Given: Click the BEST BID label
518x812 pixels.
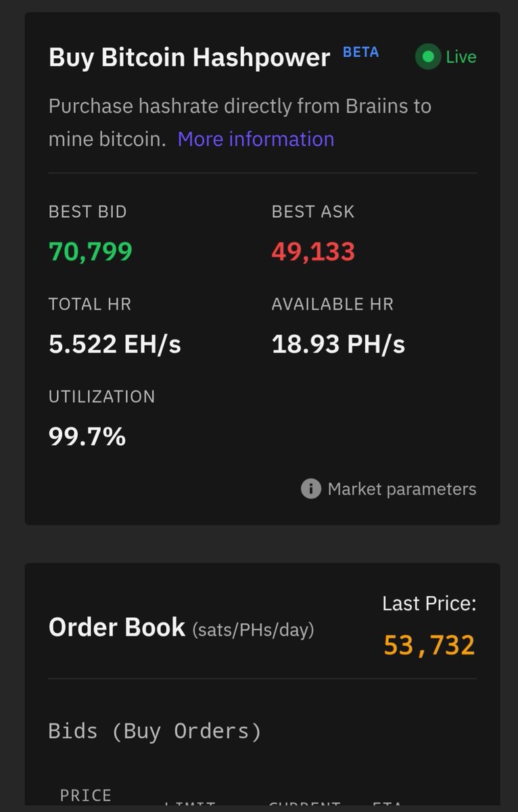Looking at the screenshot, I should tap(88, 212).
